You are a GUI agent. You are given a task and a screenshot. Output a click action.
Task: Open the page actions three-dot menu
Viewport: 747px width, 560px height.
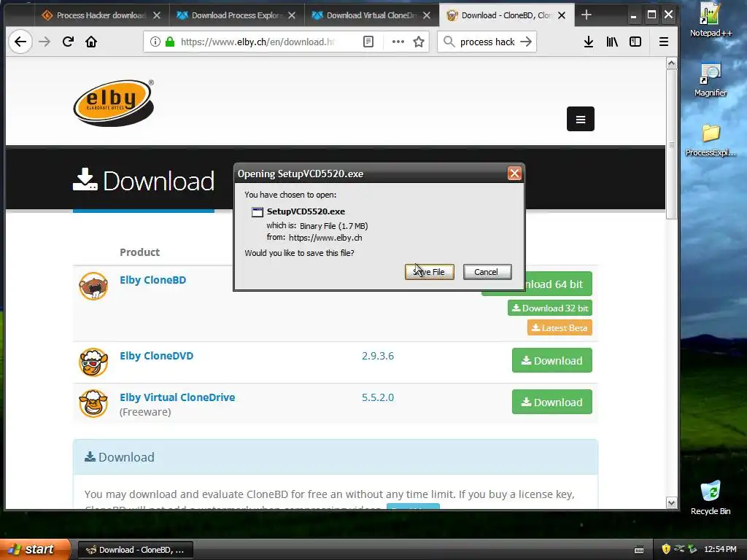tap(398, 42)
